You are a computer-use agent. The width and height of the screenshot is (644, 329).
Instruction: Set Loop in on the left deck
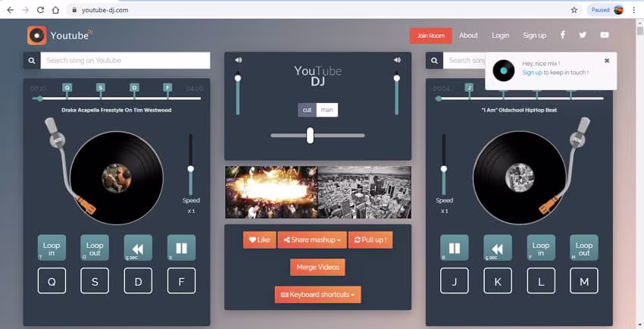52,248
